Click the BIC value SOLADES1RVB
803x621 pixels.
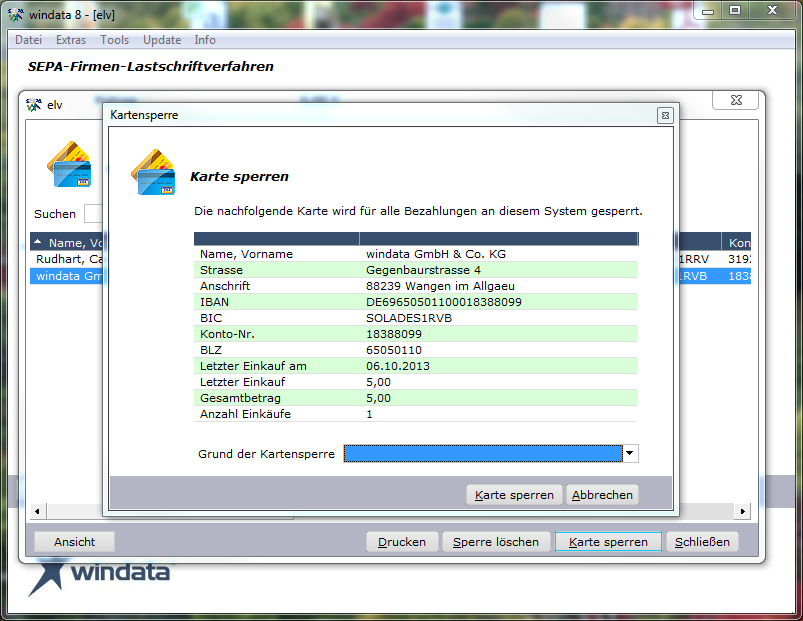tap(409, 318)
